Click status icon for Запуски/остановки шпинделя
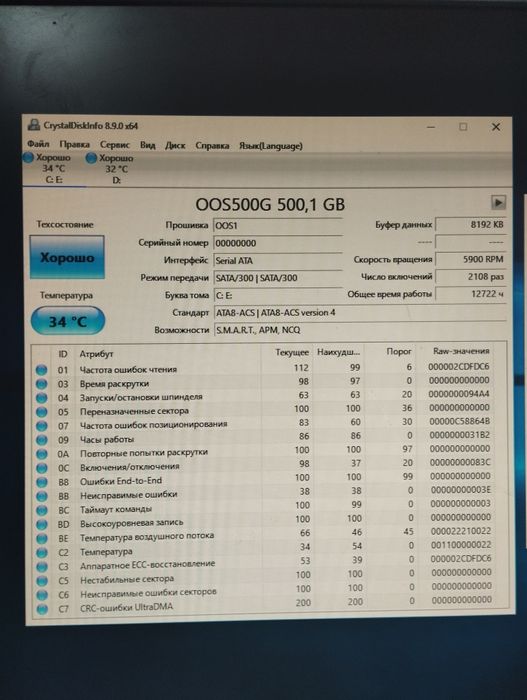 pos(42,398)
